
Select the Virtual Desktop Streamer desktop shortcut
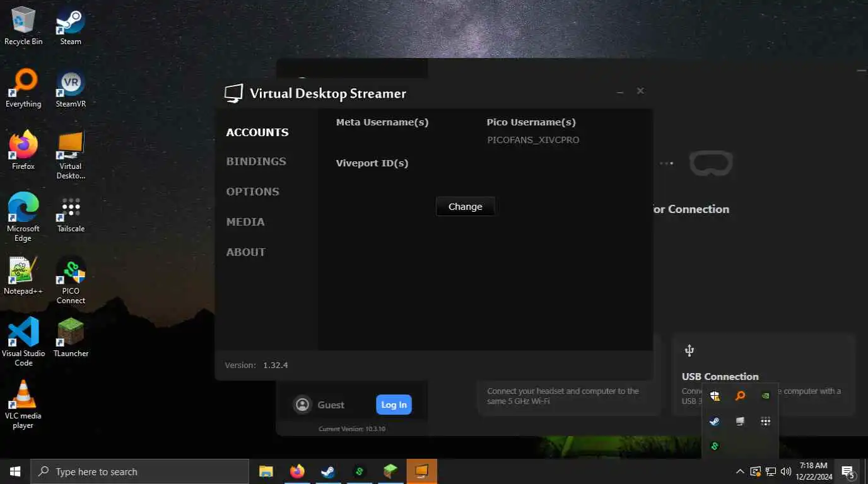point(71,155)
